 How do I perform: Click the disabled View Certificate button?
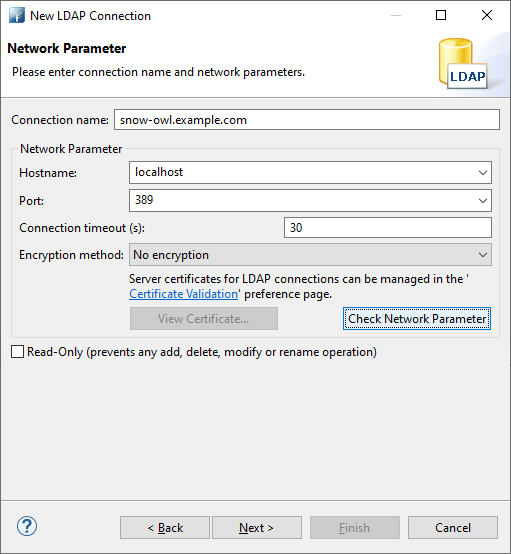pyautogui.click(x=204, y=319)
